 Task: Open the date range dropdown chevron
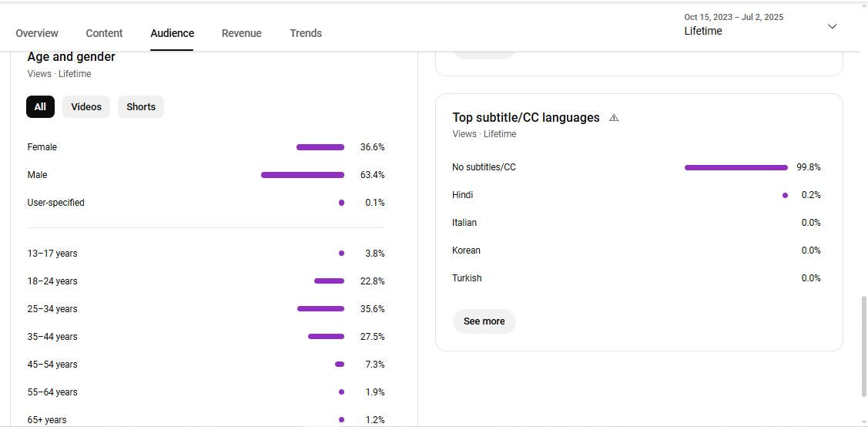[x=832, y=26]
